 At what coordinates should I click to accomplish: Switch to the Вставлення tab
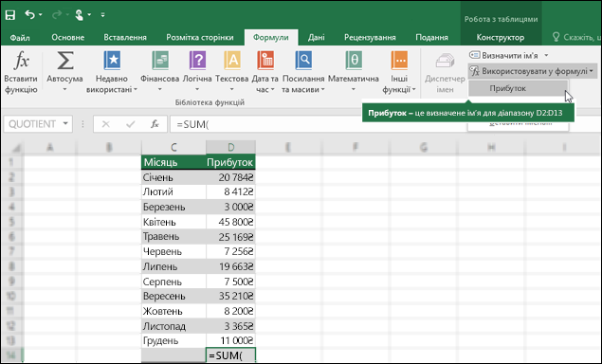(125, 37)
